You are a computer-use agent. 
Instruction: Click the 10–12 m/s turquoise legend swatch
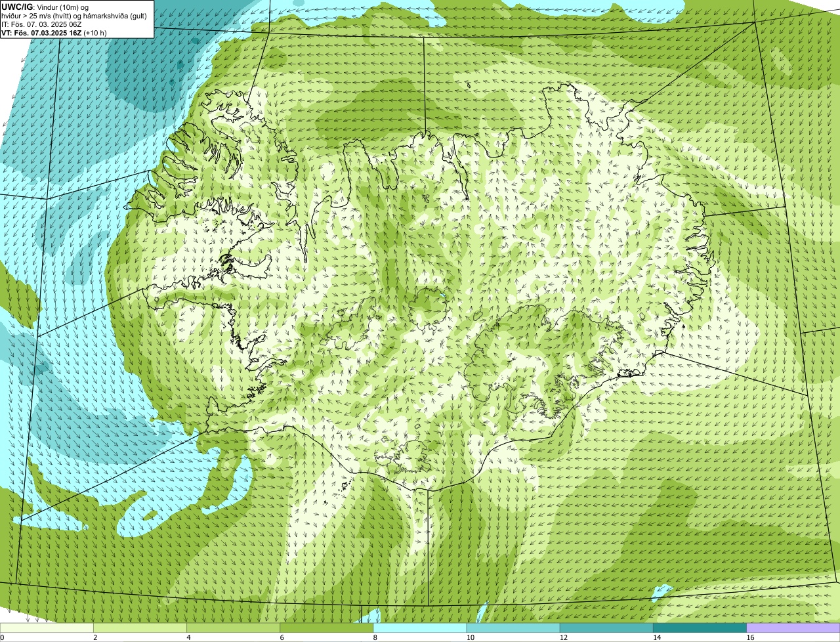513,628
